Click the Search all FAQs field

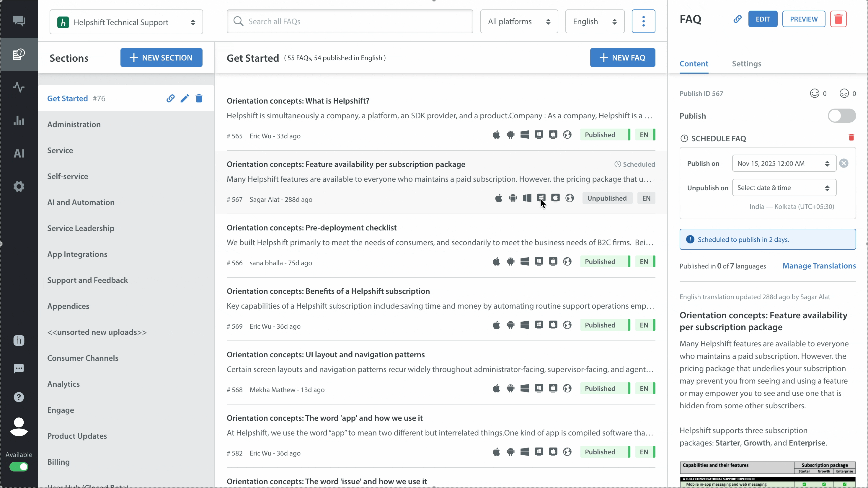click(x=350, y=22)
